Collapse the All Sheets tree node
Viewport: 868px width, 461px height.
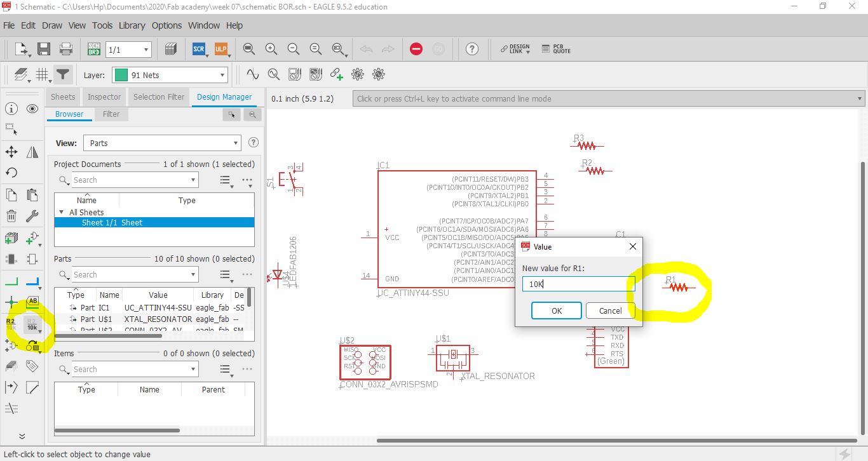[x=62, y=212]
